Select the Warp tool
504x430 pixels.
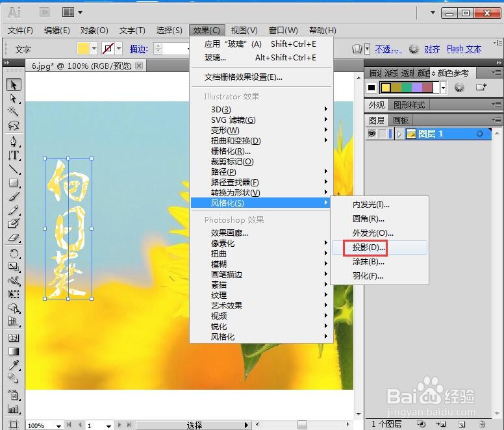14,281
